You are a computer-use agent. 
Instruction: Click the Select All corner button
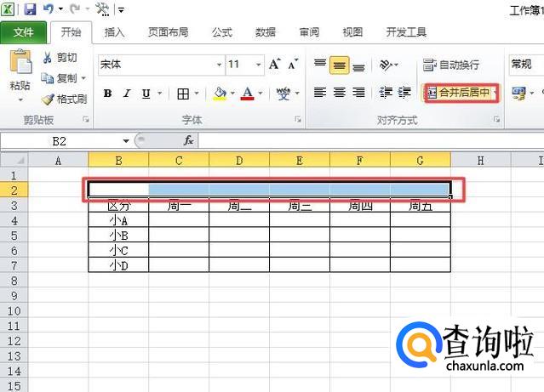click(14, 160)
